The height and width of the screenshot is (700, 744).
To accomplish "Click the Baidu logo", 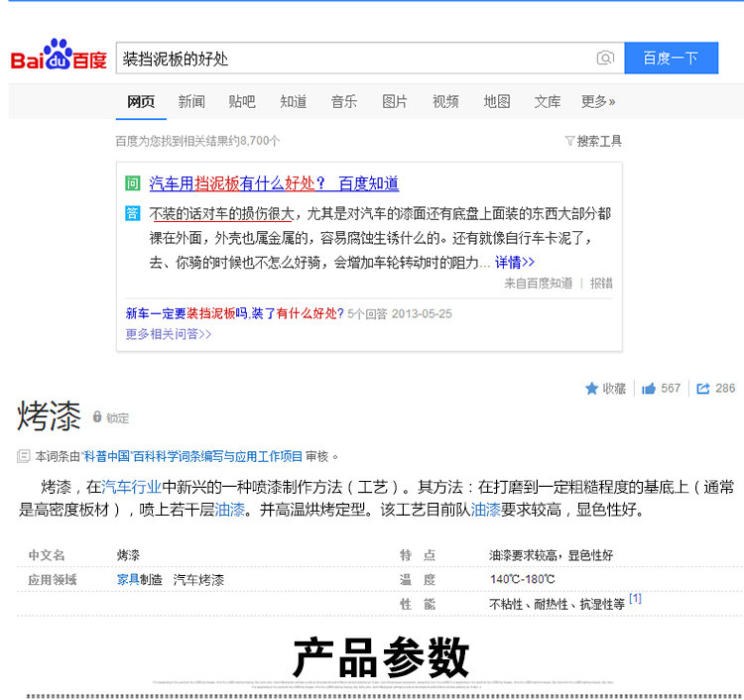I will click(59, 55).
